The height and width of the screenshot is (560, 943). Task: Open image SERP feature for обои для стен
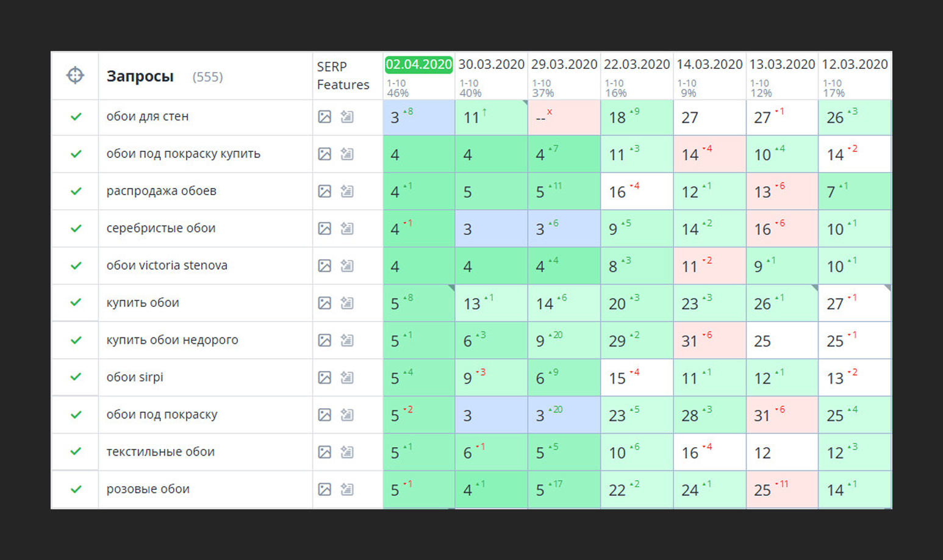324,117
